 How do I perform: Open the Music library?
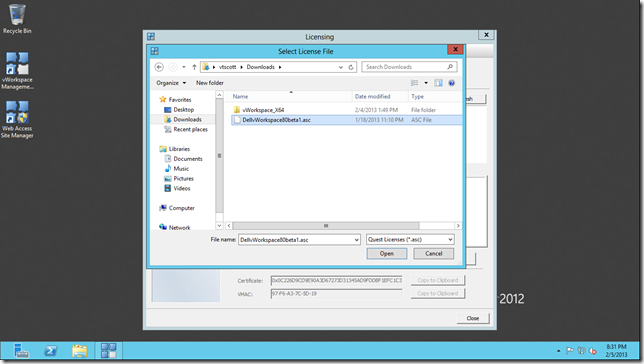[x=181, y=168]
